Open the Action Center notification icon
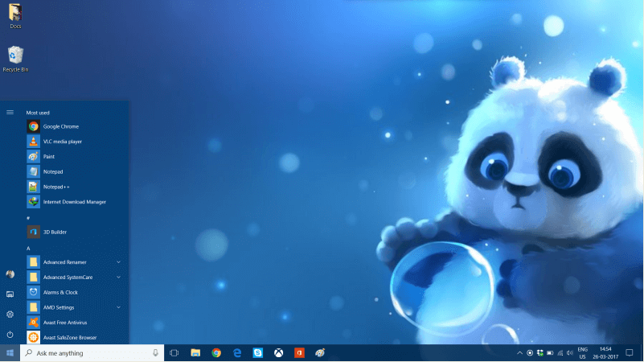The height and width of the screenshot is (362, 644). click(630, 353)
